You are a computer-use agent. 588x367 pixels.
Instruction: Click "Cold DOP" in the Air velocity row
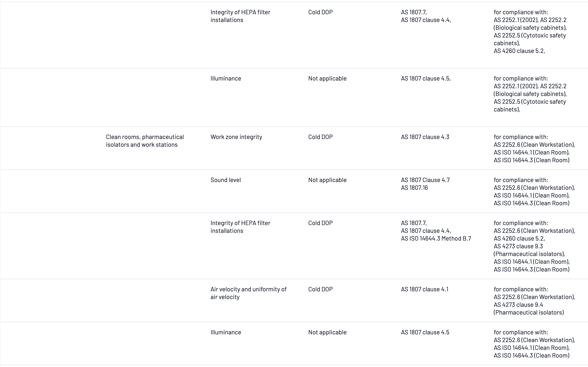pyautogui.click(x=320, y=289)
